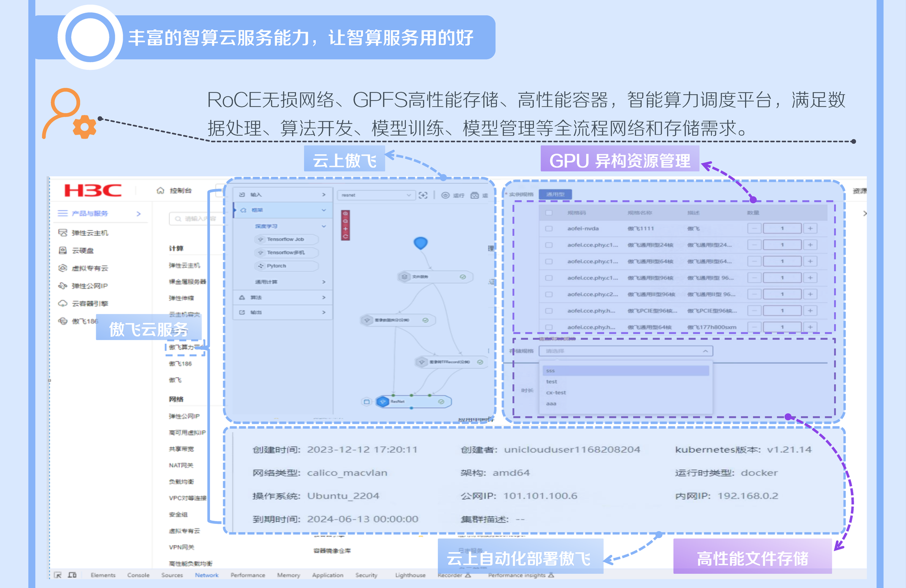Toggle the select-all checkbox in table header

click(x=549, y=213)
